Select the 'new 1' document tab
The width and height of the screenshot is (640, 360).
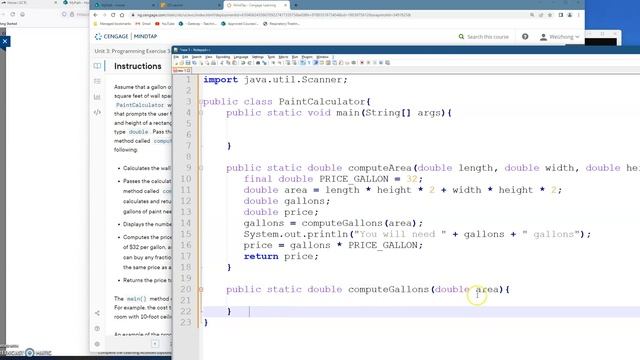(182, 71)
